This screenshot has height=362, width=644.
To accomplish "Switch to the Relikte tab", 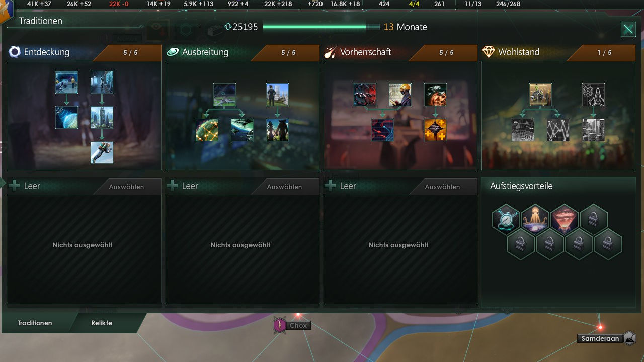I will pyautogui.click(x=102, y=323).
